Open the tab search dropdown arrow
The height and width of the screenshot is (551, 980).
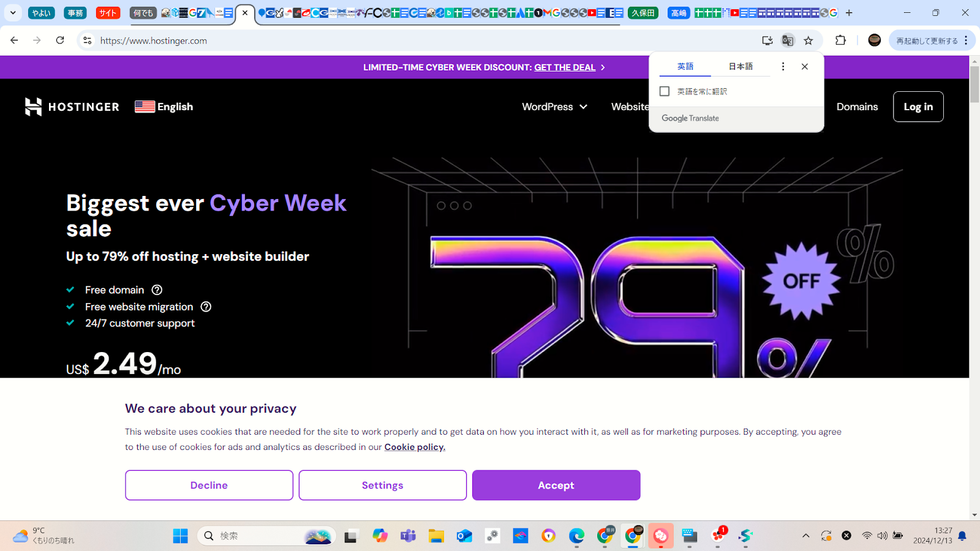pos(13,13)
